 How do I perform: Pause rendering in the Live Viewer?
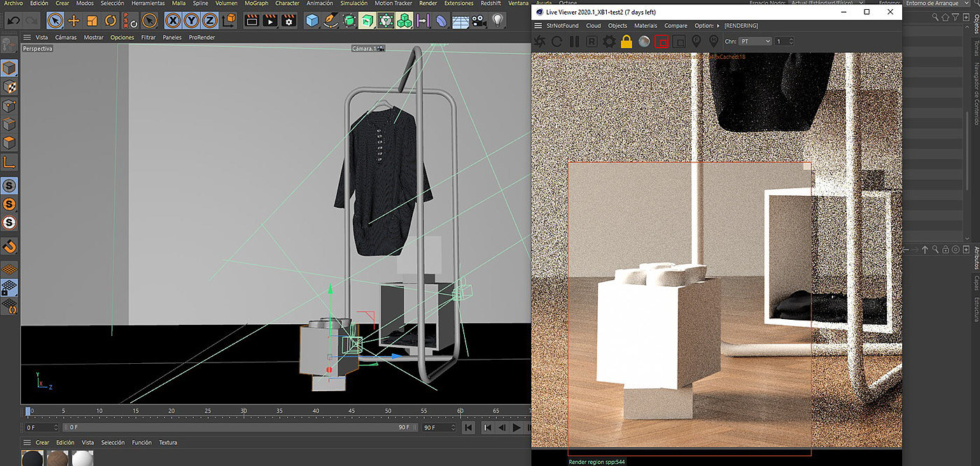(574, 42)
